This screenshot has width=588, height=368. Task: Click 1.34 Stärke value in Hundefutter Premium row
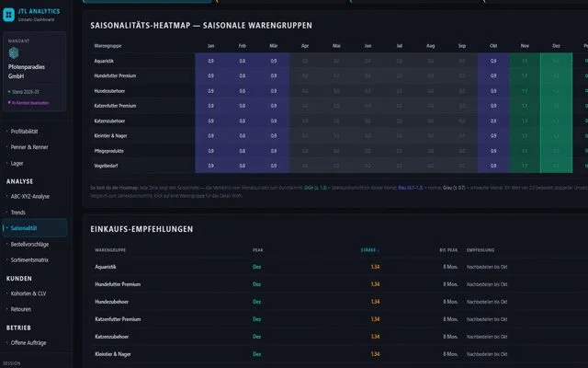375,284
